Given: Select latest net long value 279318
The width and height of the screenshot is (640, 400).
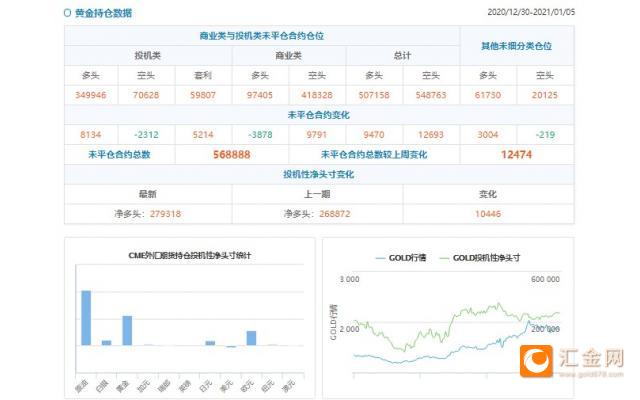Looking at the screenshot, I should tap(165, 214).
